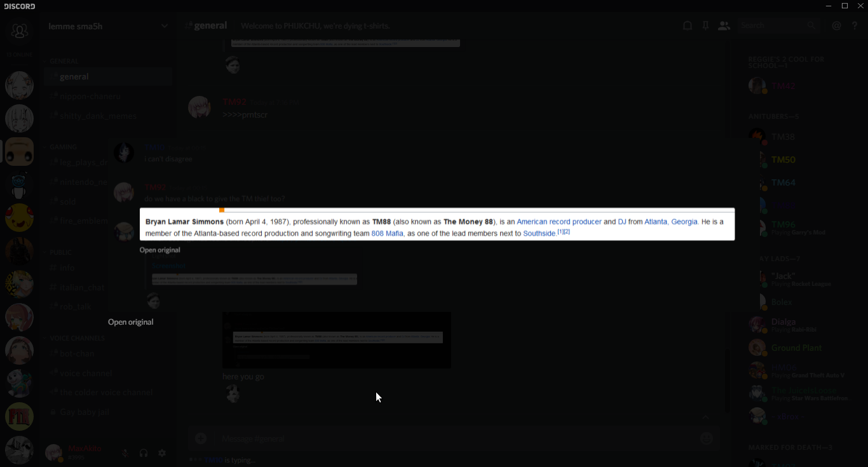This screenshot has height=467, width=868.
Task: Toggle the member list icon
Action: pos(724,26)
